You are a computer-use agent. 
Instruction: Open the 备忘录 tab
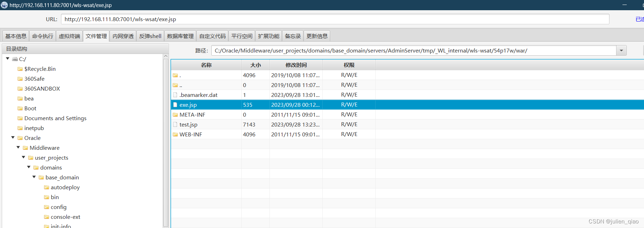coord(293,36)
